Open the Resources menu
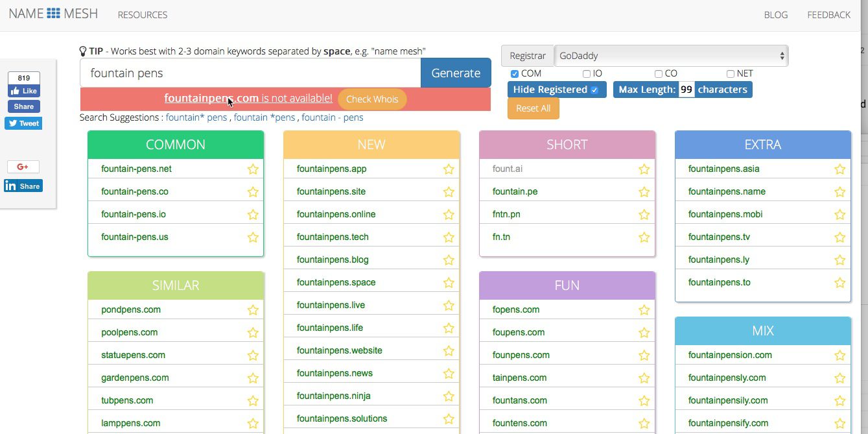This screenshot has height=434, width=868. [x=143, y=15]
